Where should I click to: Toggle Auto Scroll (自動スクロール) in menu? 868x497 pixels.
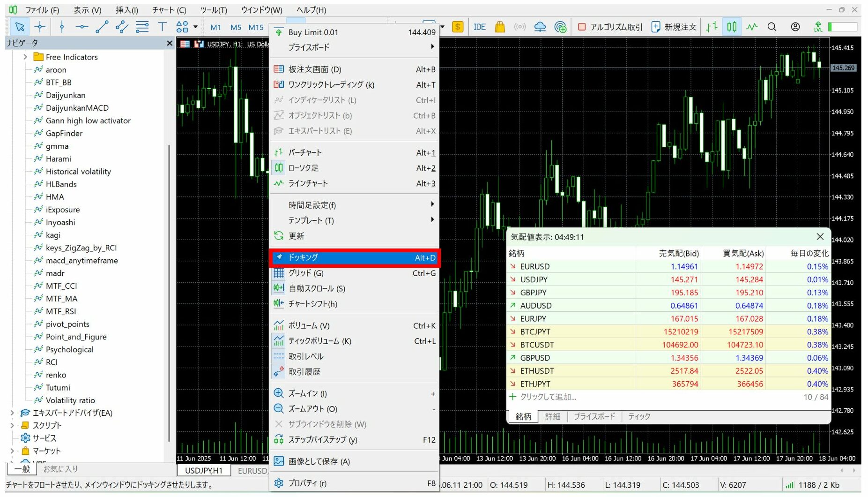317,288
